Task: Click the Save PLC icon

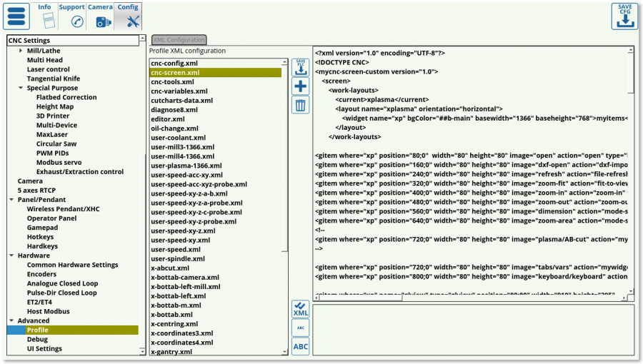Action: (x=301, y=68)
